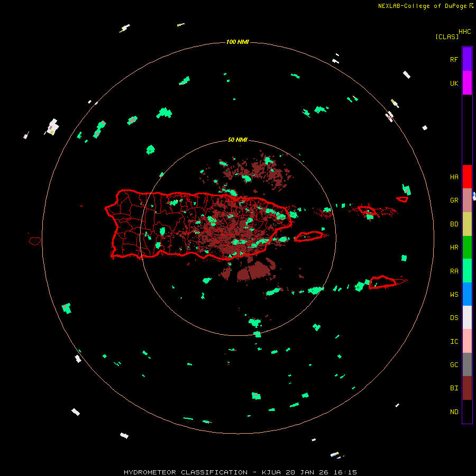Click the DS legend label
476x476 pixels.
(x=454, y=317)
